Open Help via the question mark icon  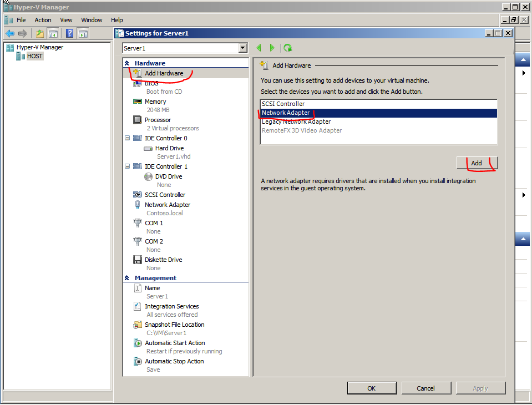tap(70, 33)
